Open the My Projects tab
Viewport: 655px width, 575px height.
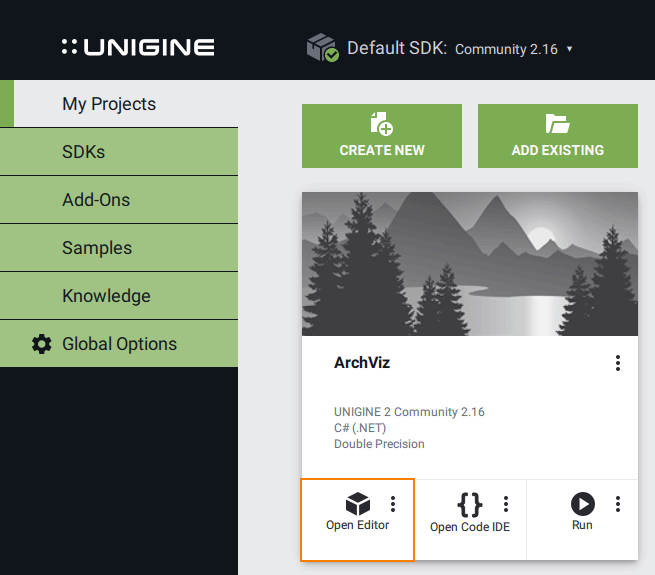coord(109,104)
